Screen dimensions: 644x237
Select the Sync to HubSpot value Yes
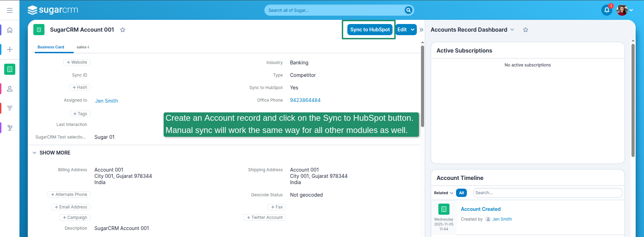pos(294,88)
